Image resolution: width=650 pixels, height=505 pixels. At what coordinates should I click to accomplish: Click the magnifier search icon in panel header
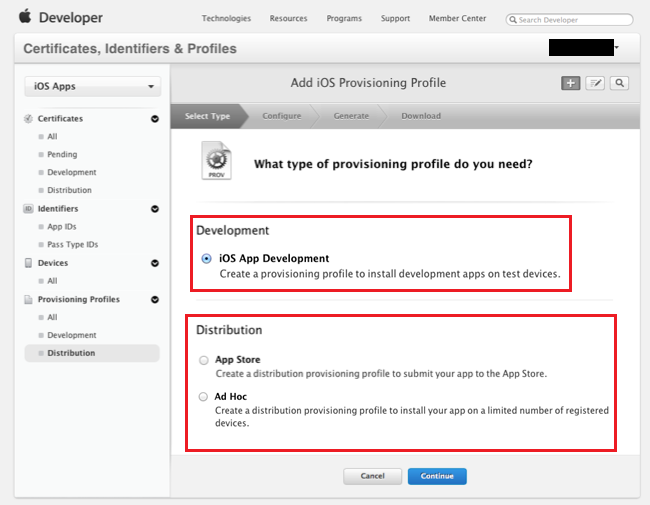click(619, 83)
